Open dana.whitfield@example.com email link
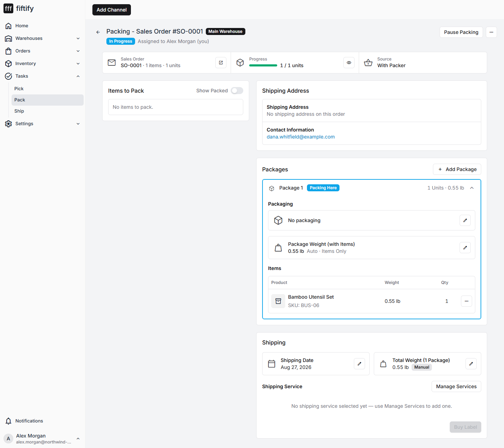The height and width of the screenshot is (448, 504). [301, 137]
